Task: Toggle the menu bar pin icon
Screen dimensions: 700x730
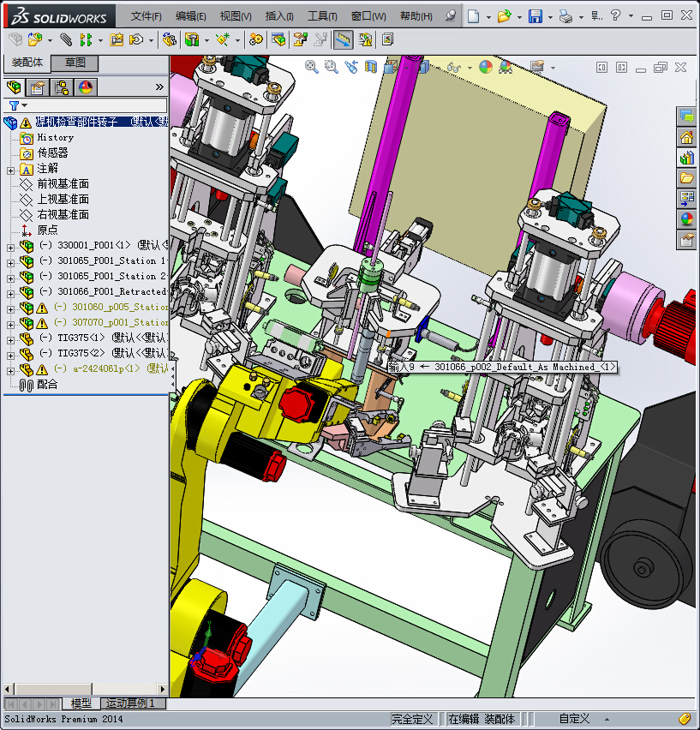Action: (x=450, y=16)
